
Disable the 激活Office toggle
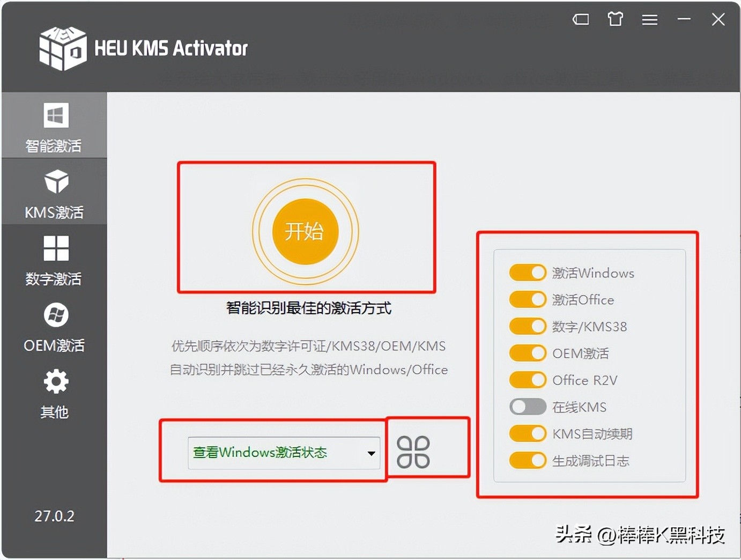click(527, 299)
